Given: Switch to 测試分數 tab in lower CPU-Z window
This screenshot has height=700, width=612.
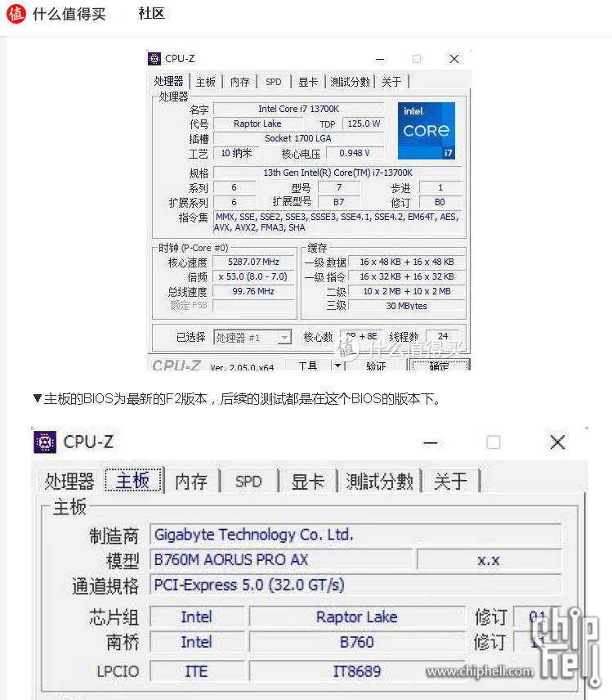Looking at the screenshot, I should point(380,481).
